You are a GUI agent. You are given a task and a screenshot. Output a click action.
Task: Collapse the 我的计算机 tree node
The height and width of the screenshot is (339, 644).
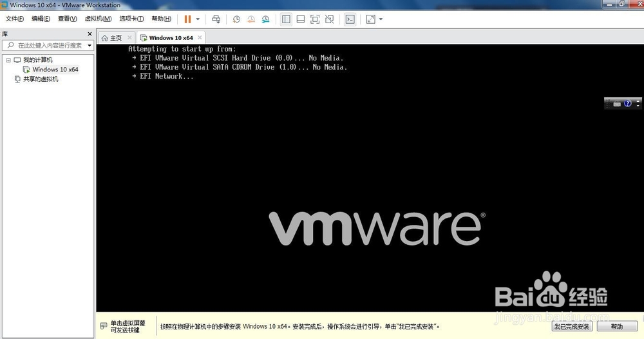8,60
